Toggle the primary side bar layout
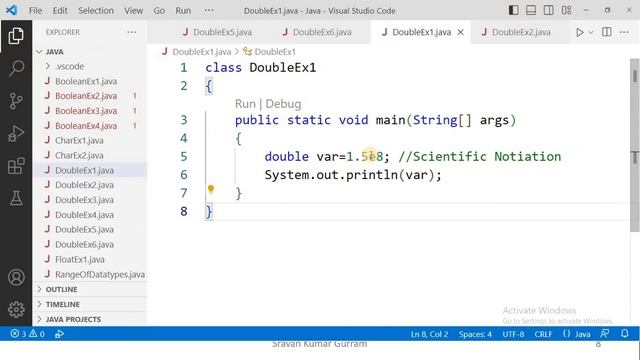This screenshot has height=360, width=640. pos(513,10)
